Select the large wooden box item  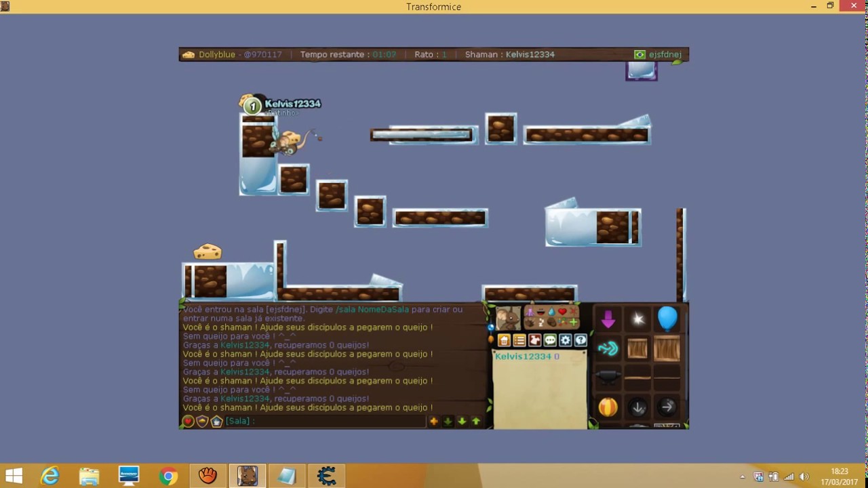point(667,348)
